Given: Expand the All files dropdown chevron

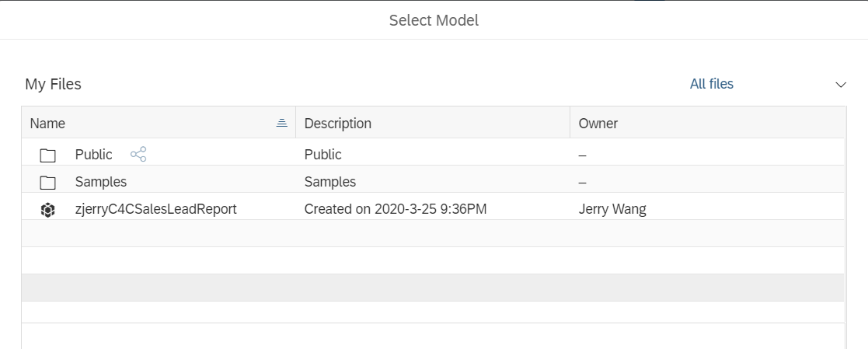Looking at the screenshot, I should (841, 85).
